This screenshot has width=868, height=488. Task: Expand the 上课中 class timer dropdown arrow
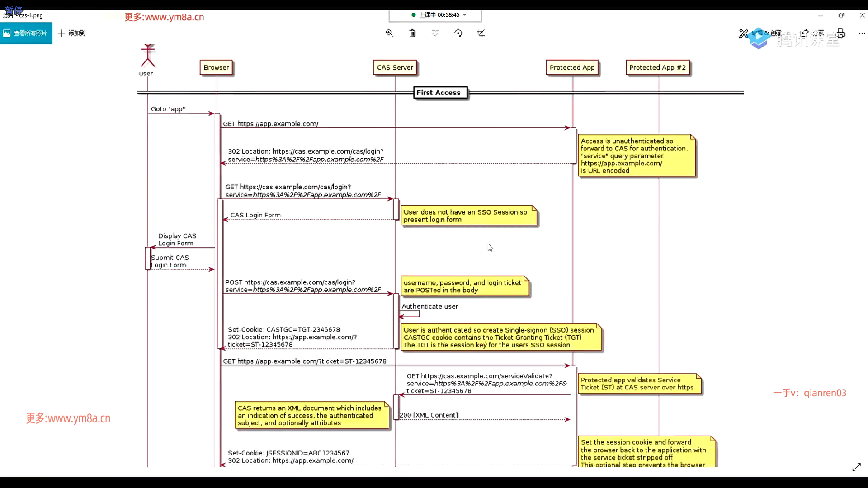(x=465, y=15)
